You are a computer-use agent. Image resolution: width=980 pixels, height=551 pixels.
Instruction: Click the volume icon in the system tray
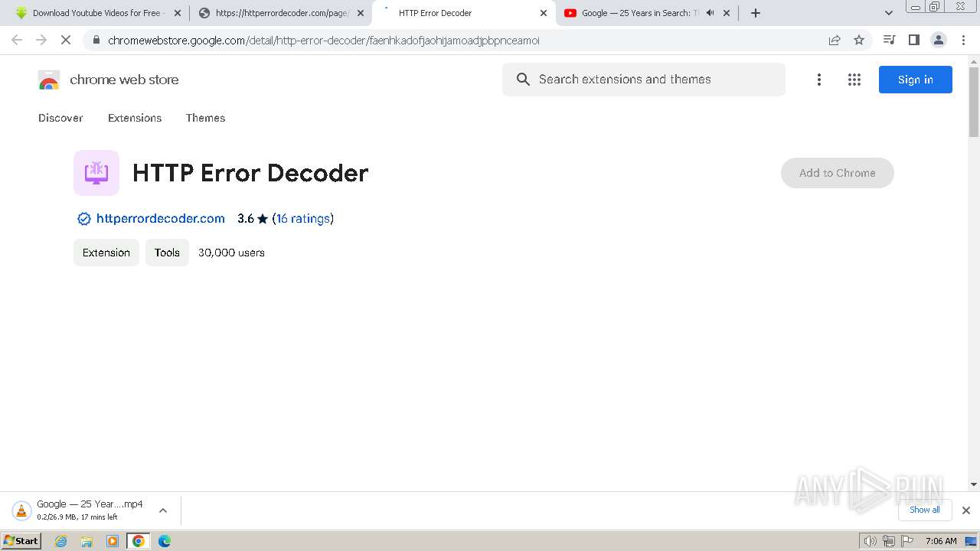point(870,541)
